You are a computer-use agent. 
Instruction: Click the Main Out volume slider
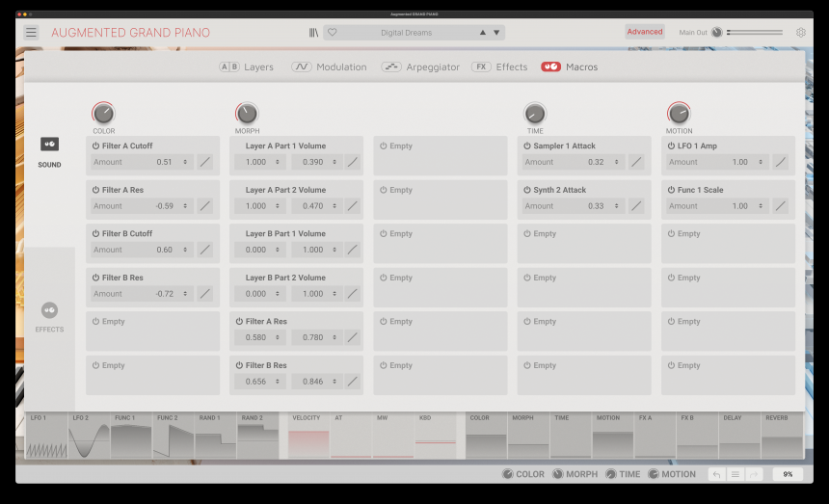coord(755,32)
